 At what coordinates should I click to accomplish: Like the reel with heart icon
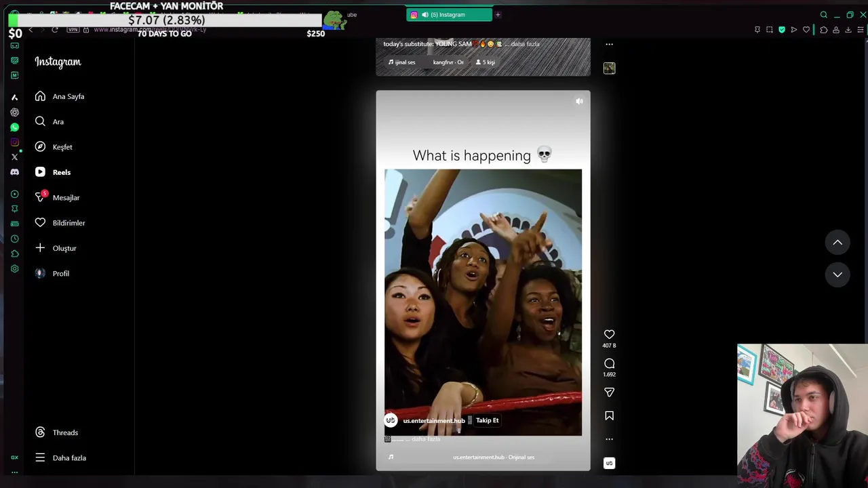(x=609, y=334)
